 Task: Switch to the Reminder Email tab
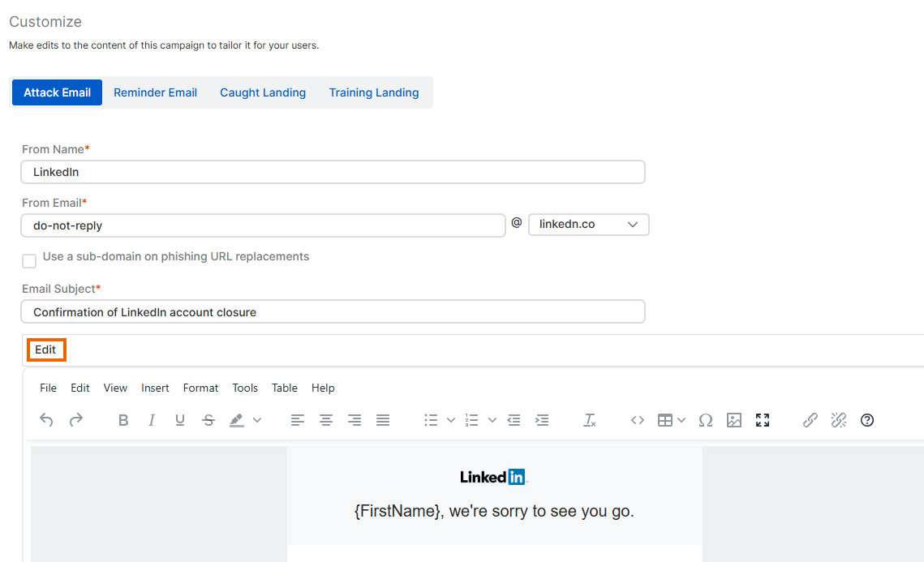click(155, 92)
